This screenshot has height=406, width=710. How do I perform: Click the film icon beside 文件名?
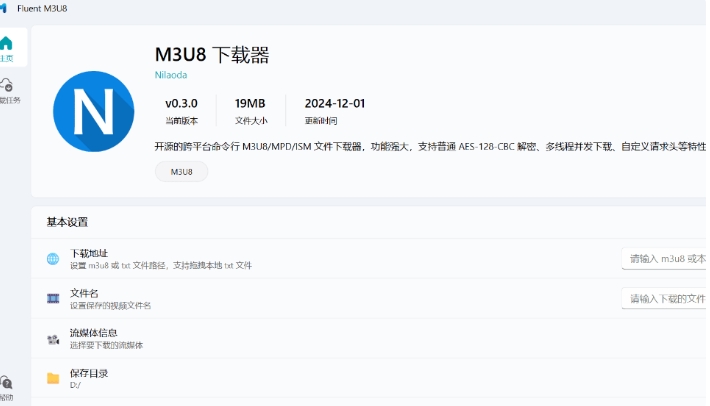pyautogui.click(x=53, y=298)
